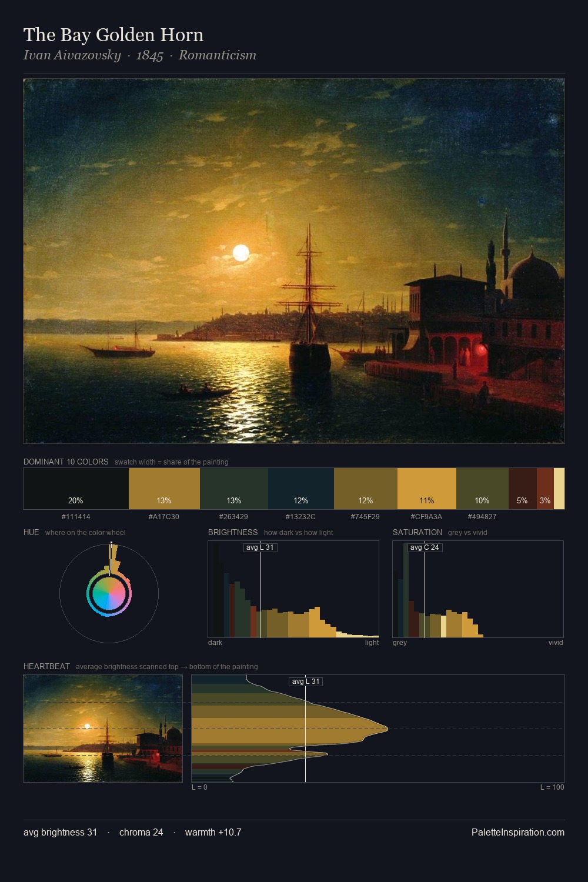Click the "DOMINANT 10 COLORS" heading
Image resolution: width=588 pixels, height=882 pixels.
(x=66, y=462)
